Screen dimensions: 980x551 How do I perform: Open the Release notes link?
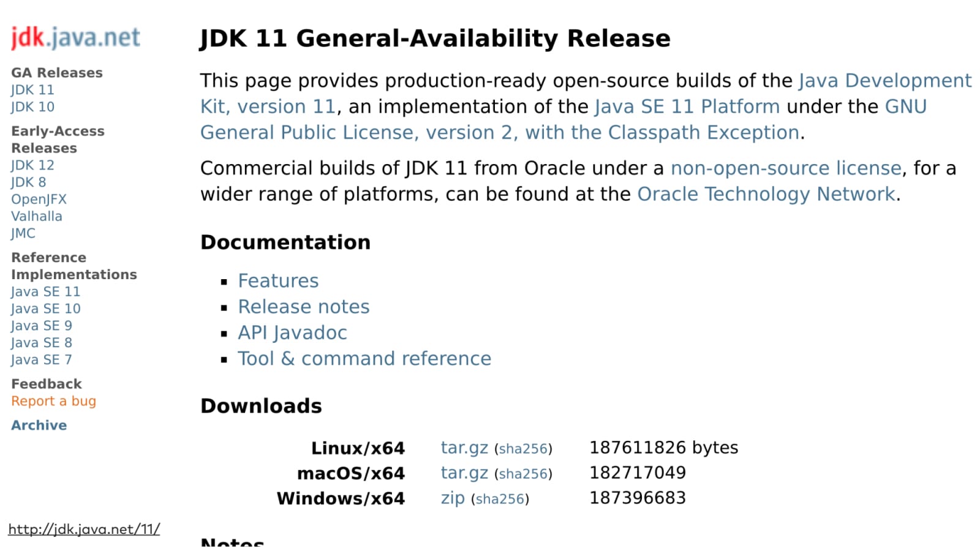tap(304, 307)
